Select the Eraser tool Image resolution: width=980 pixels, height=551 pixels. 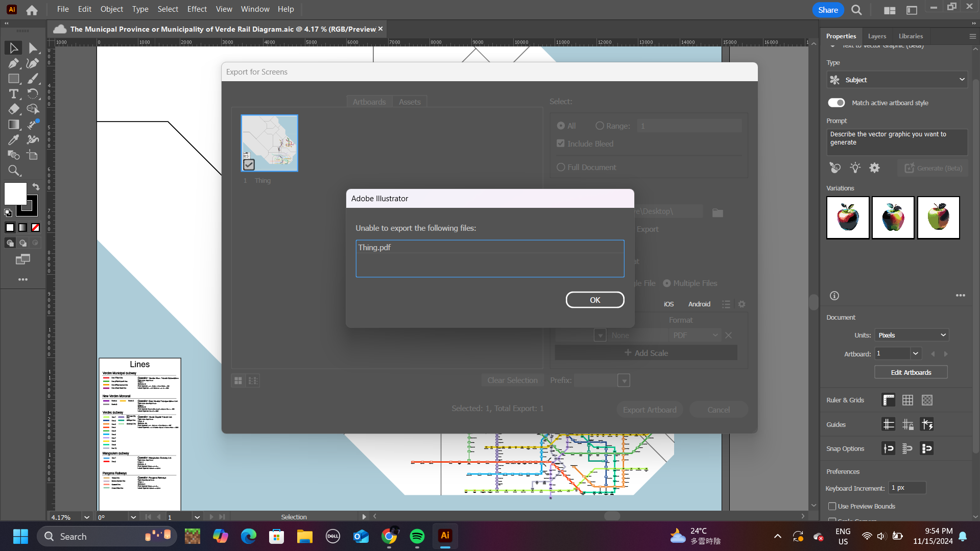[x=14, y=109]
